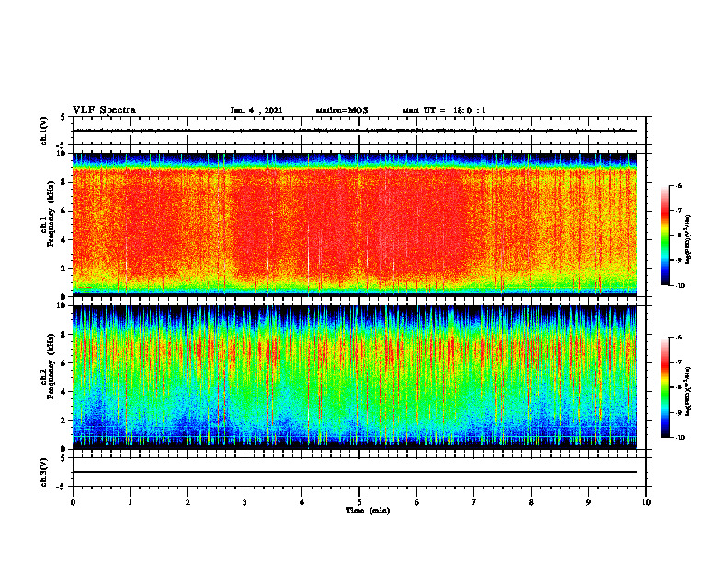728x563 pixels.
Task: Click time axis tick label '2'
Action: [188, 502]
